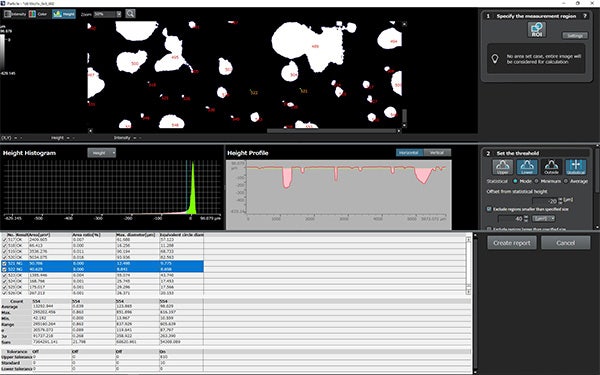The image size is (600, 375).
Task: Switch image view to Intensity mode
Action: click(15, 14)
